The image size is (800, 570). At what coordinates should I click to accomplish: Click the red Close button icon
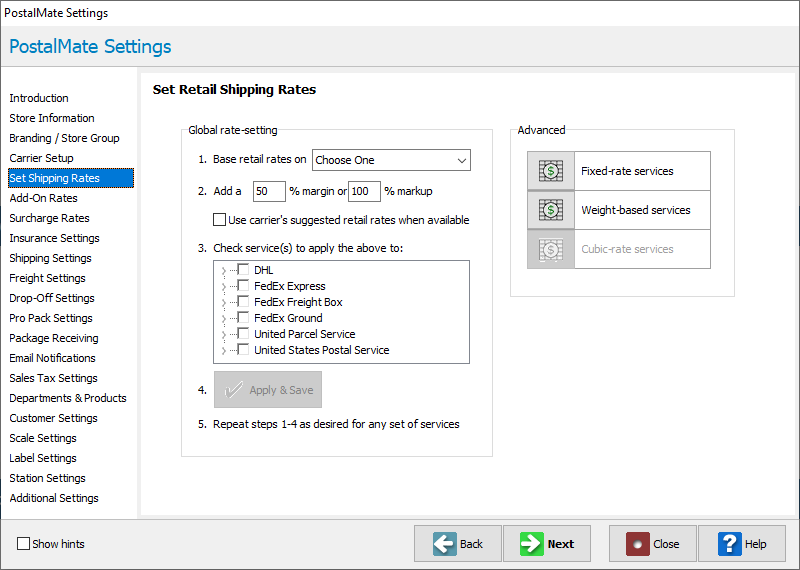pos(638,543)
